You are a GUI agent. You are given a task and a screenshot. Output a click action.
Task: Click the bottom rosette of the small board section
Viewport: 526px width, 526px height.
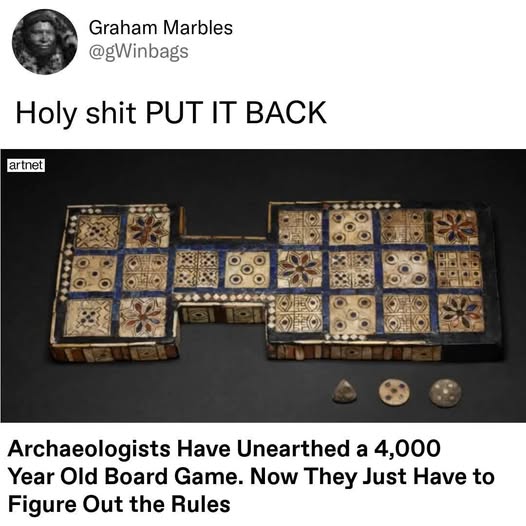[143, 317]
